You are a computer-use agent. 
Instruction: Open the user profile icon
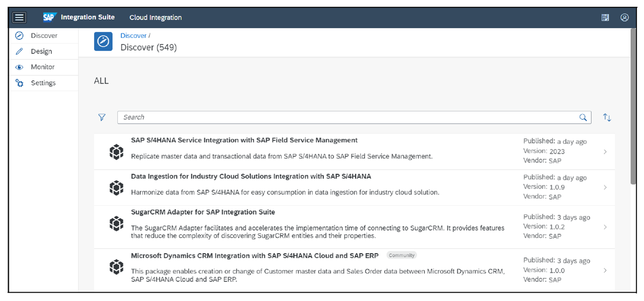tap(625, 17)
